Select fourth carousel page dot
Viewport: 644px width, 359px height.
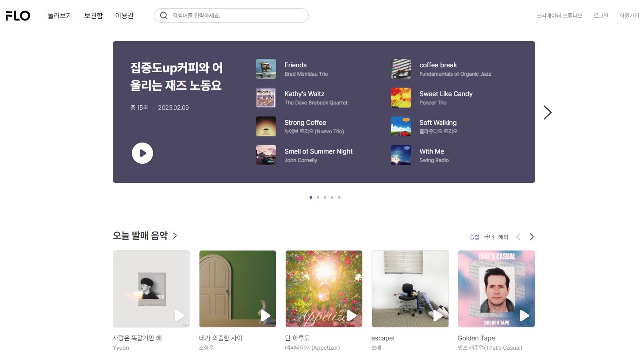pos(332,197)
